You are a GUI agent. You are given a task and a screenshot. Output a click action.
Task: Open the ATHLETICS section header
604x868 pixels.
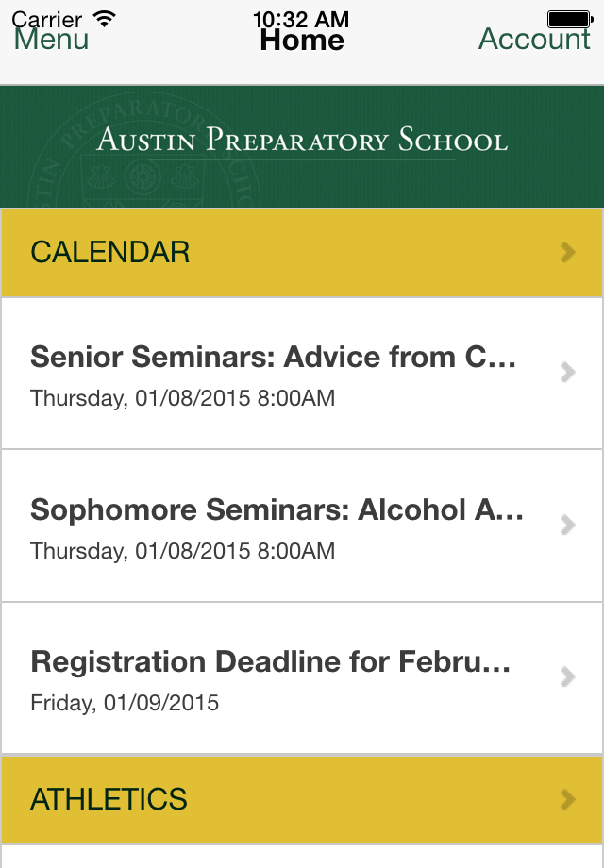click(302, 800)
